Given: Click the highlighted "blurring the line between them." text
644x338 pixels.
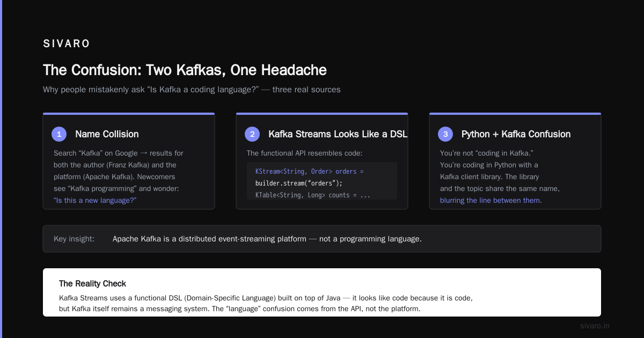Looking at the screenshot, I should [x=491, y=201].
